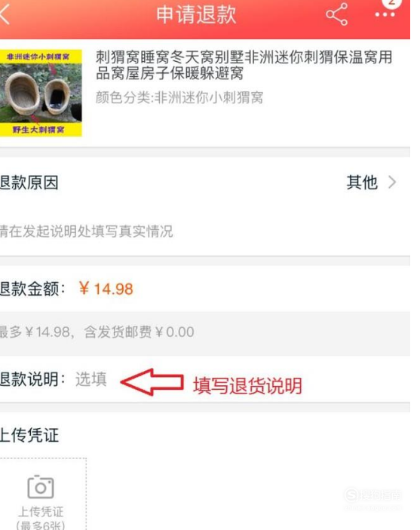
Task: Tap the 申请退款 header title
Action: [196, 14]
